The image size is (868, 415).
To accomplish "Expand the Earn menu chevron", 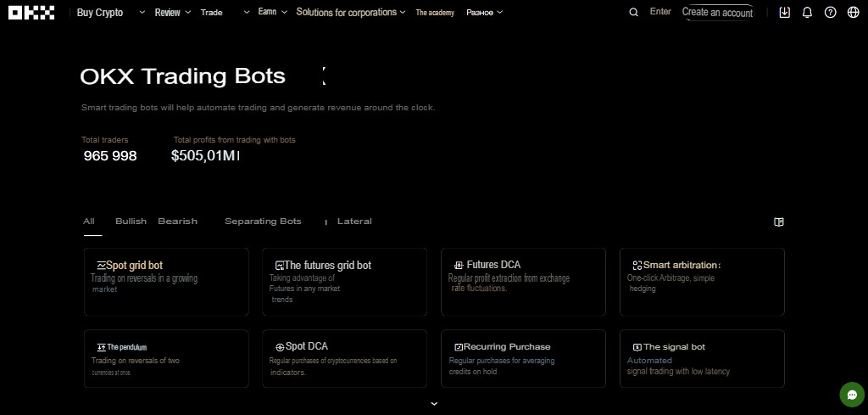I will pos(285,12).
